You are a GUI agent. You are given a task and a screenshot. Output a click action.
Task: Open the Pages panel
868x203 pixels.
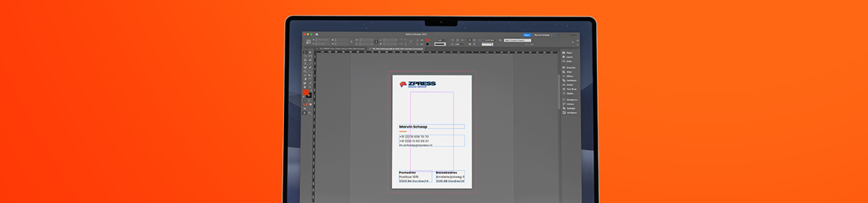[x=569, y=53]
